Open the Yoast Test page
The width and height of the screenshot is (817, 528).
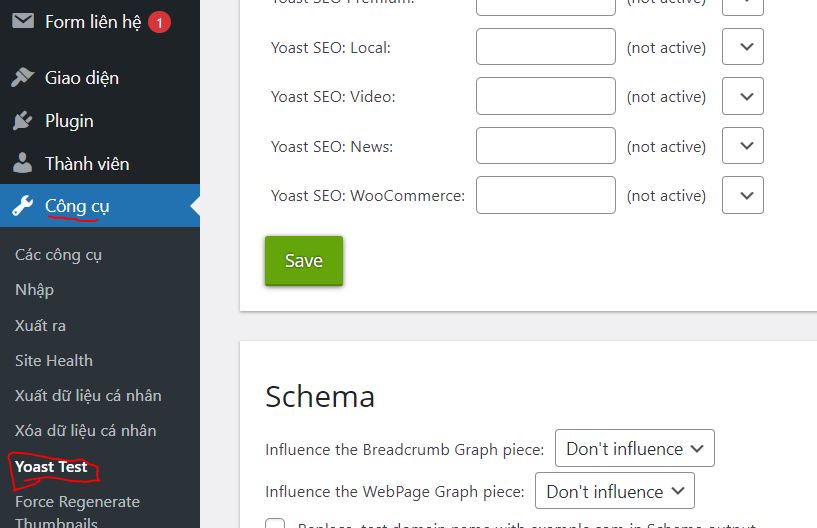coord(51,466)
